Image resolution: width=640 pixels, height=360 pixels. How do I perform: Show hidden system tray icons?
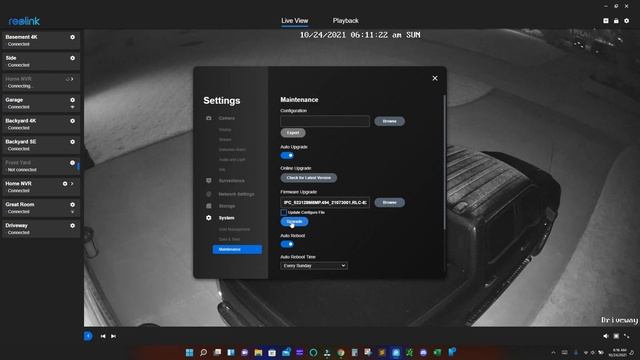[x=553, y=352]
